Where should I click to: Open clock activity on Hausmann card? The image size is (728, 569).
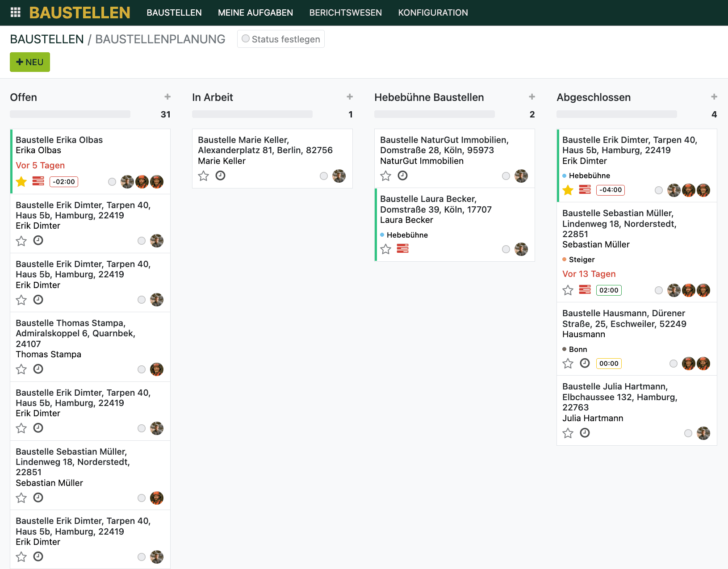point(585,363)
